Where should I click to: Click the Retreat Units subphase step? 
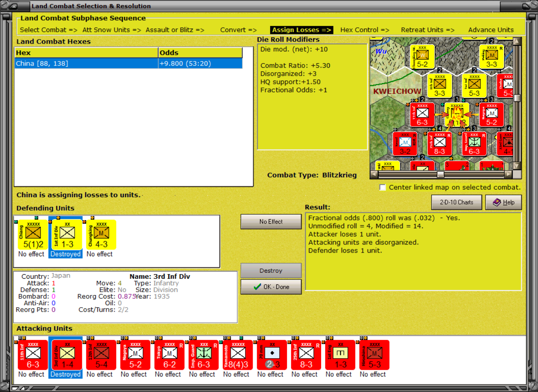point(428,30)
